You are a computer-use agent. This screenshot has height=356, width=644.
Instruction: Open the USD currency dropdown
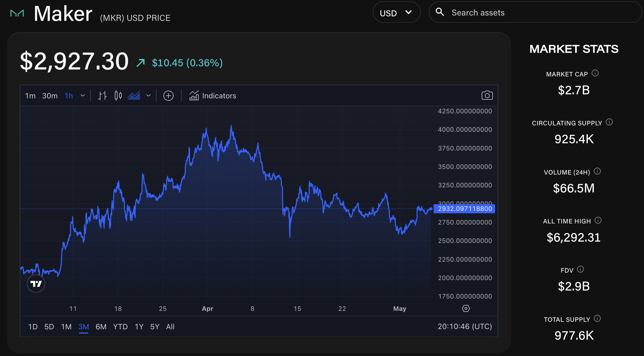[x=397, y=12]
